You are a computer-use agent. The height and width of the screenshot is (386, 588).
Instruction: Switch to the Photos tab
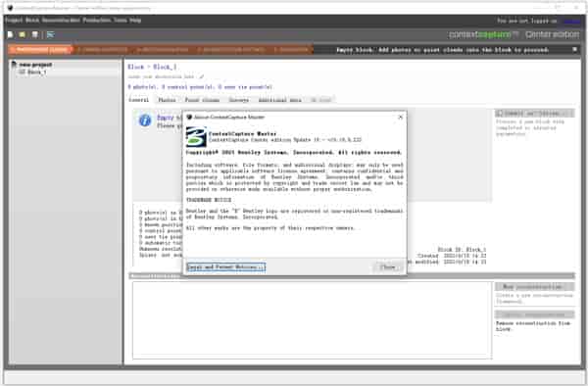point(167,100)
